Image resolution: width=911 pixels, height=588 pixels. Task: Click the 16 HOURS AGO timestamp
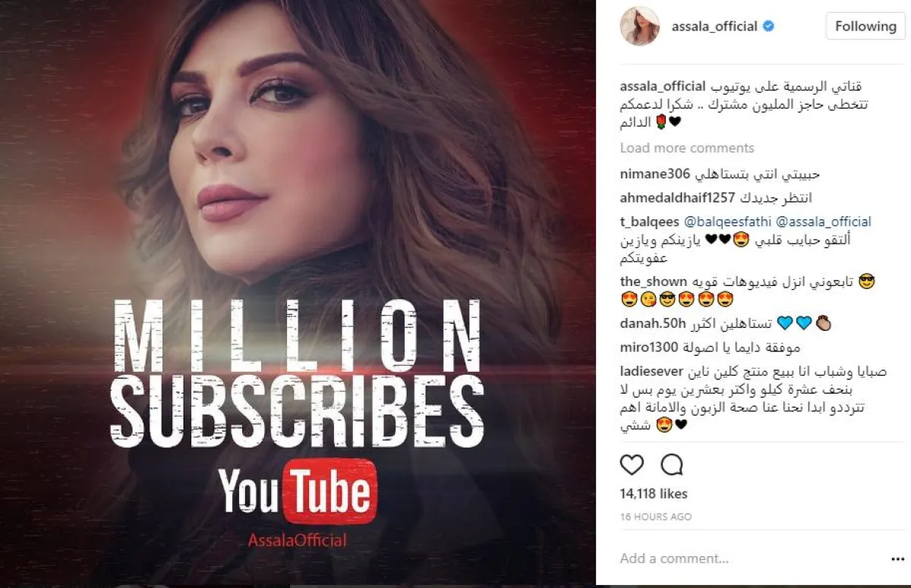click(656, 517)
